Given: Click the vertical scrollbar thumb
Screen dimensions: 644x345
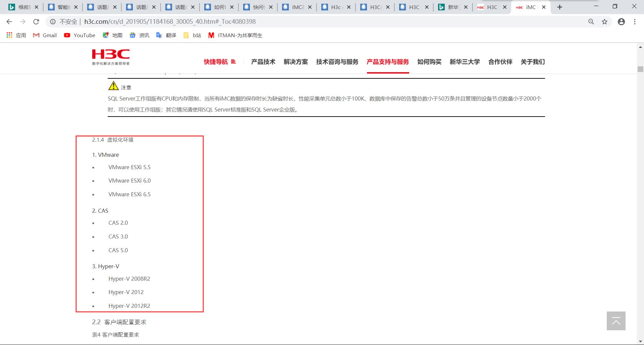Looking at the screenshot, I should point(640,69).
